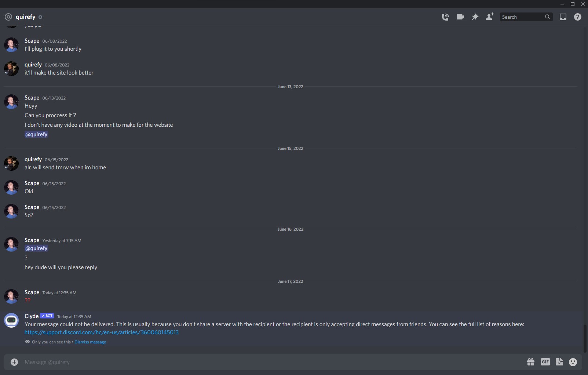Image resolution: width=588 pixels, height=375 pixels.
Task: Click the quirefy name in header
Action: tap(26, 17)
